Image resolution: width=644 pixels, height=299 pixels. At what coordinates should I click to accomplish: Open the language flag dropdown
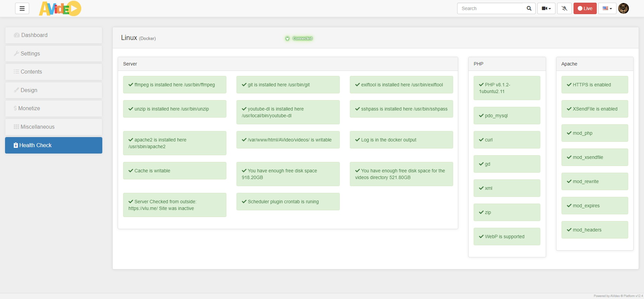(607, 8)
